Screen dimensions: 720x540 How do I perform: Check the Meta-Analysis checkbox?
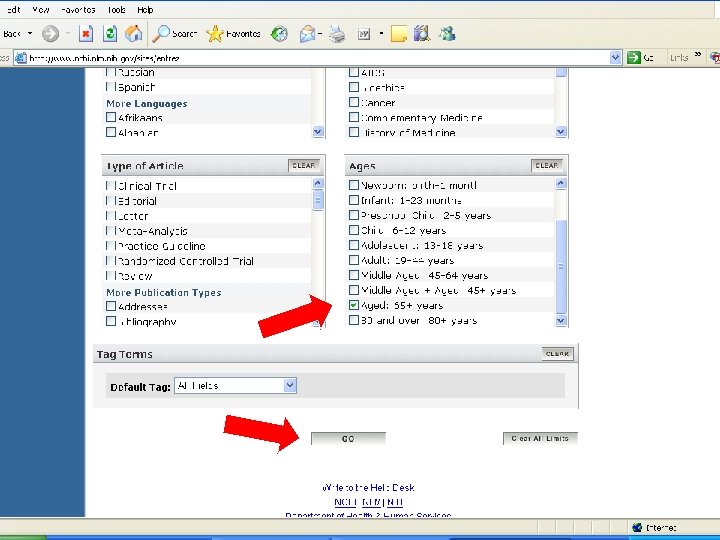tap(110, 231)
